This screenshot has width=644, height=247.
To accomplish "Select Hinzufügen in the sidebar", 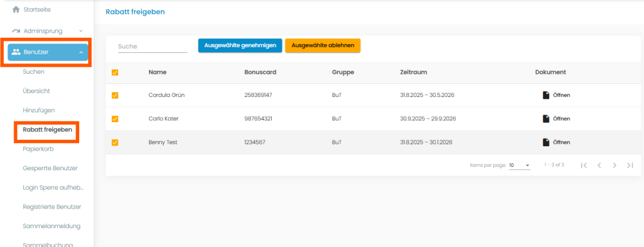I will pyautogui.click(x=39, y=110).
